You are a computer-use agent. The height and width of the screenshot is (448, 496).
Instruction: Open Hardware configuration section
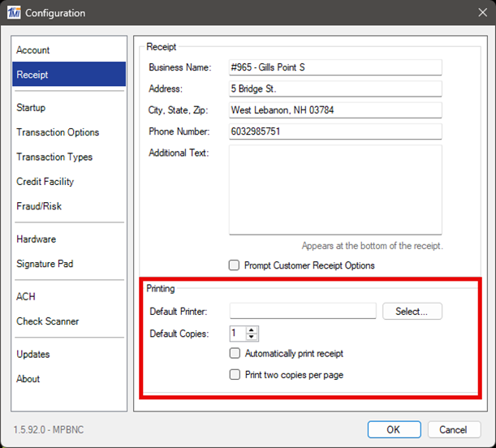[37, 239]
